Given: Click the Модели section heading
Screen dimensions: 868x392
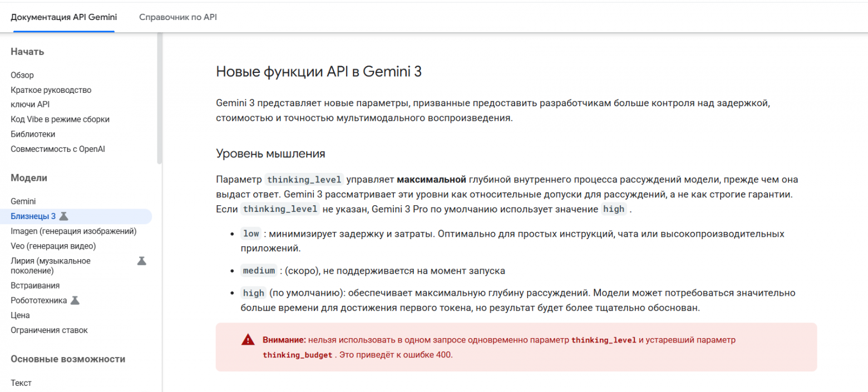Looking at the screenshot, I should [x=29, y=178].
